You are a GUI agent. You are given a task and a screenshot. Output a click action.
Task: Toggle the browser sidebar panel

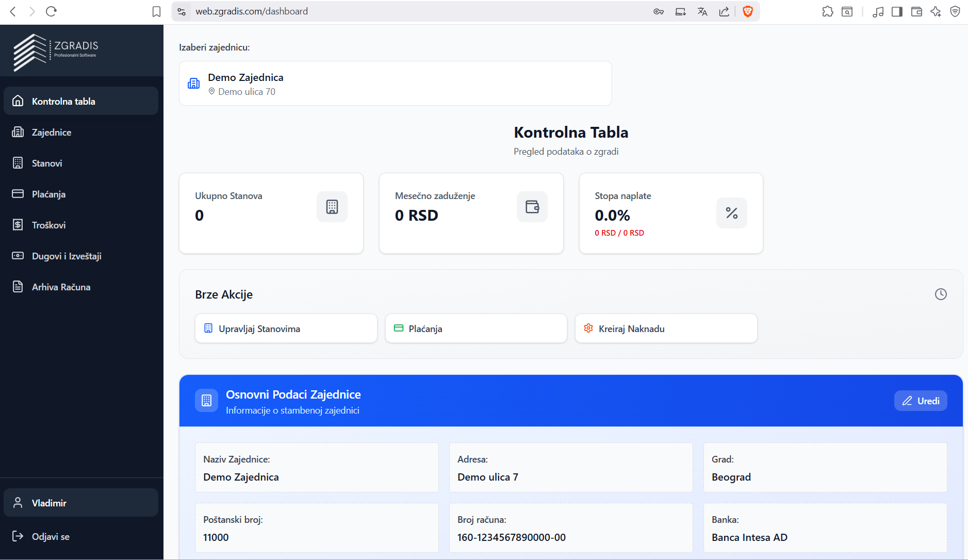pos(897,11)
